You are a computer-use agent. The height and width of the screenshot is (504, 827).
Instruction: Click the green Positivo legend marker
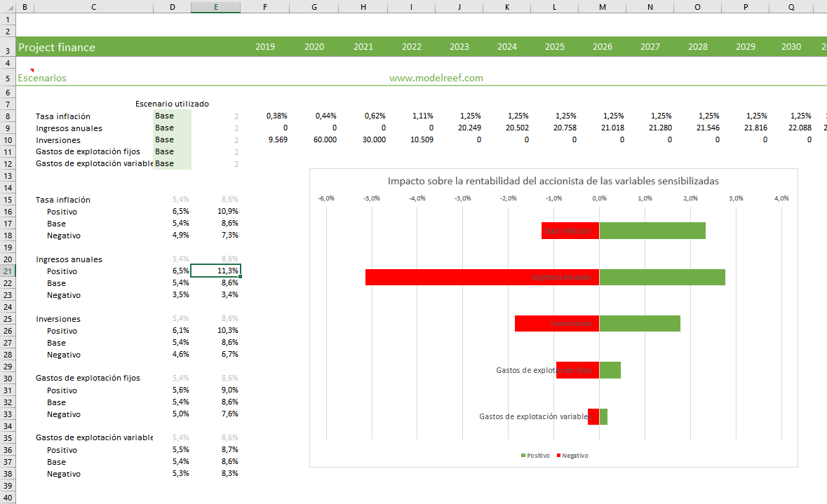pos(523,456)
